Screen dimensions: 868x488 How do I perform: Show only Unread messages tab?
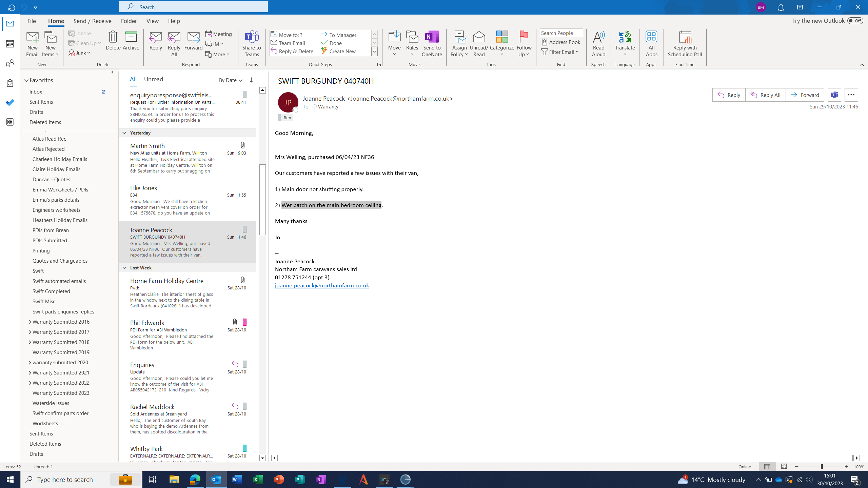point(153,79)
